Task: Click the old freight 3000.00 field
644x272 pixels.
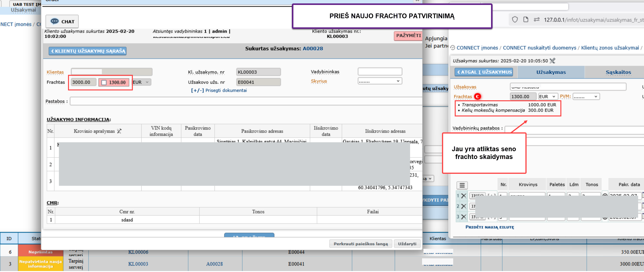Action: (83, 82)
